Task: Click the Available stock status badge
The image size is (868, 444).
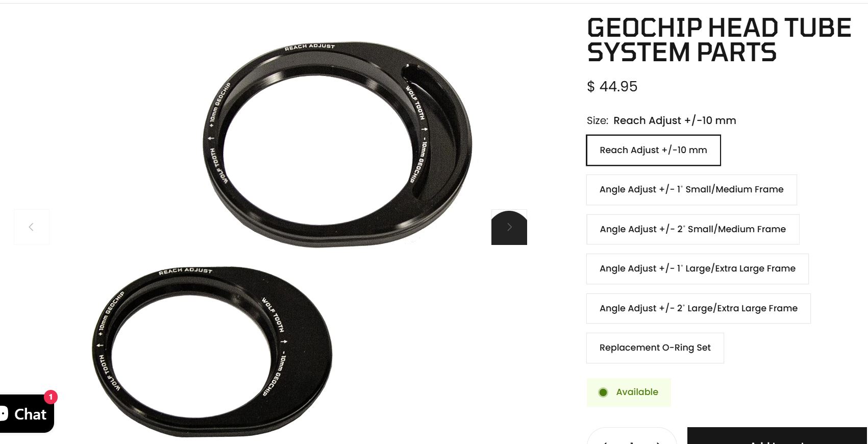Action: pos(629,392)
